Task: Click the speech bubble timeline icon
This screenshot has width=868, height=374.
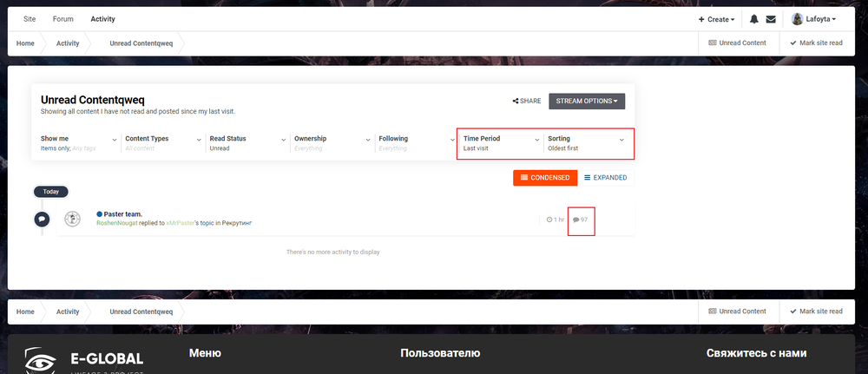Action: [42, 219]
